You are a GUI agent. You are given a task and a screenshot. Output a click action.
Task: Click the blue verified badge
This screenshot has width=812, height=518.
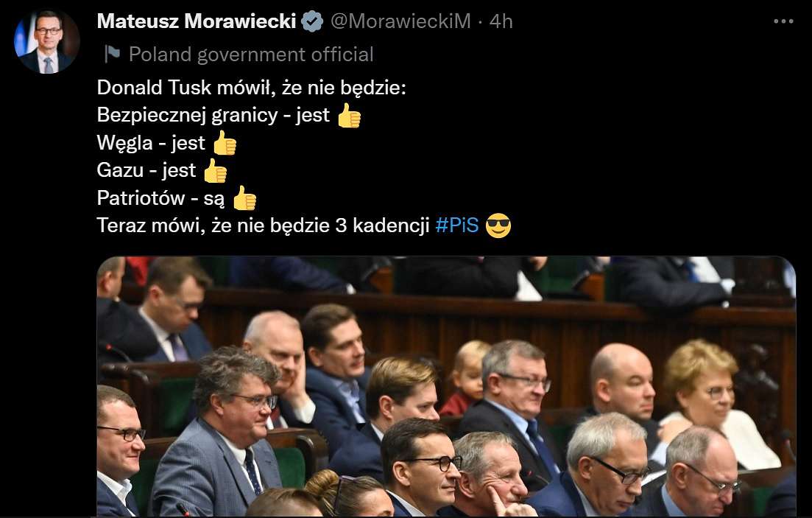click(312, 22)
